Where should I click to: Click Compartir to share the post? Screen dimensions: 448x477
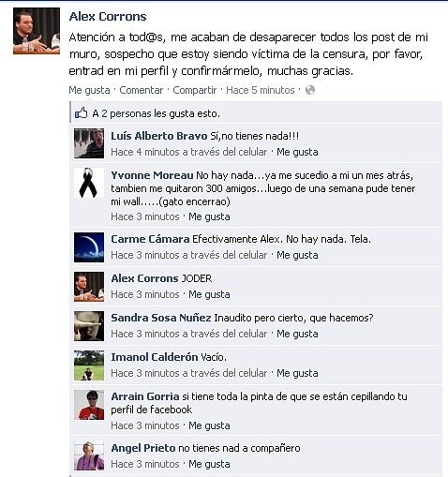[x=195, y=90]
